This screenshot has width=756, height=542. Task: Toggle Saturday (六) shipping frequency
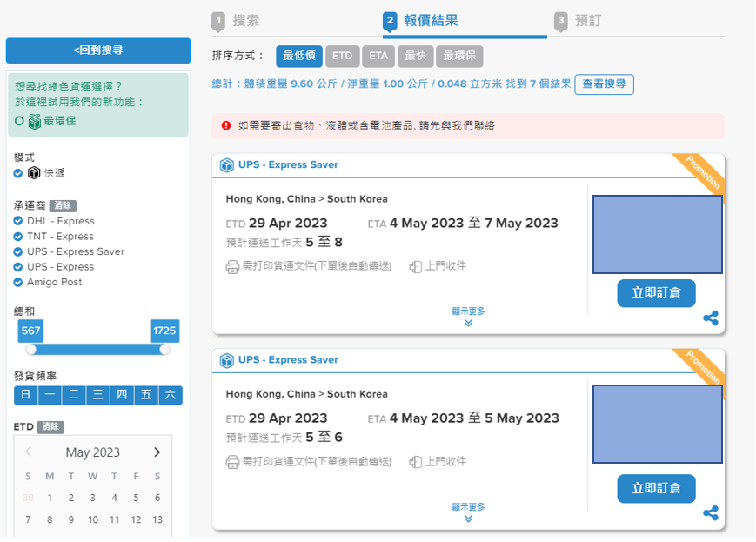(x=171, y=395)
